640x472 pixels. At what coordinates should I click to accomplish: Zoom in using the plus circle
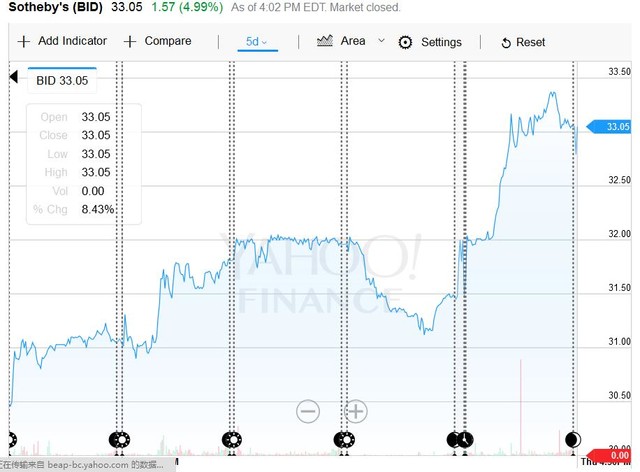tap(356, 410)
